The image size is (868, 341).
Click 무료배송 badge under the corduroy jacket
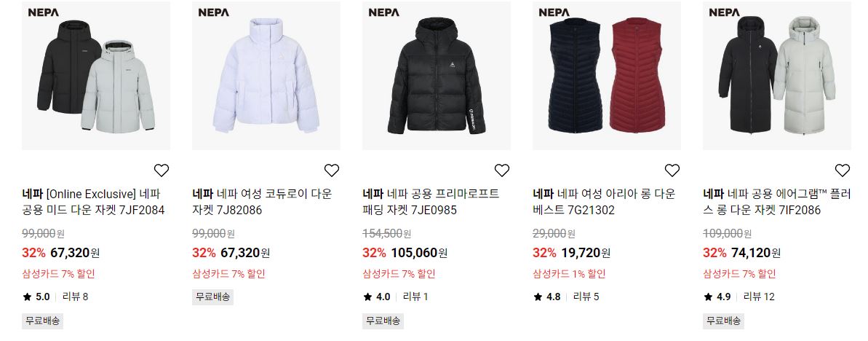pos(212,297)
